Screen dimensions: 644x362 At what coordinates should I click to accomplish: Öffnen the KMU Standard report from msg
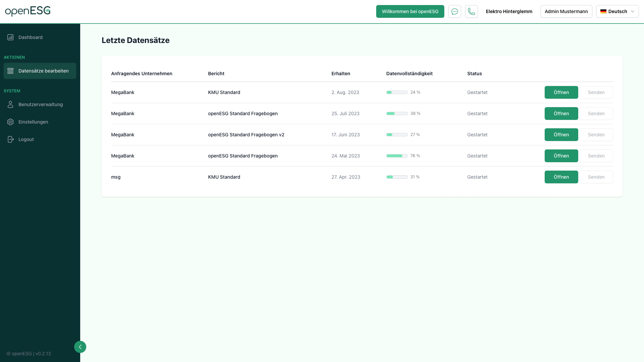(561, 177)
